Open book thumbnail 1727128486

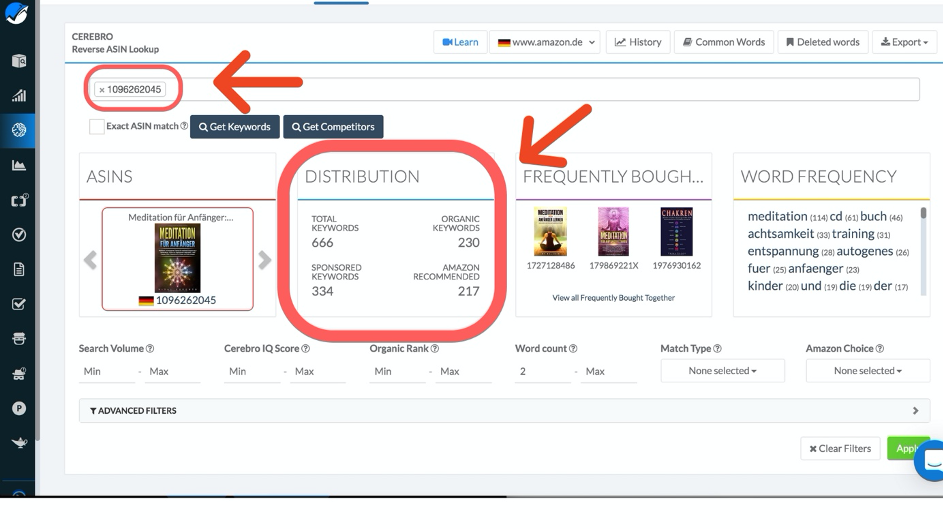coord(550,232)
